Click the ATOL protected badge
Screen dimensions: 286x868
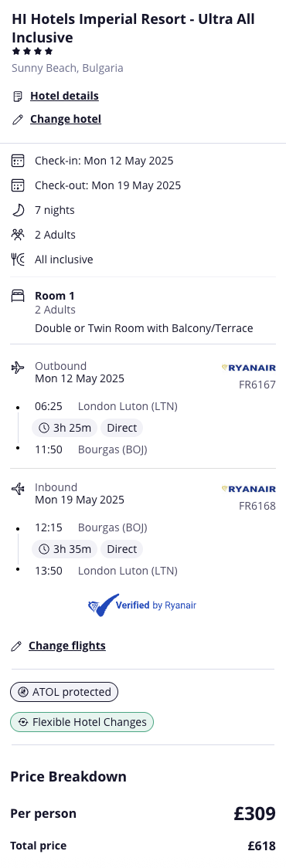[64, 692]
